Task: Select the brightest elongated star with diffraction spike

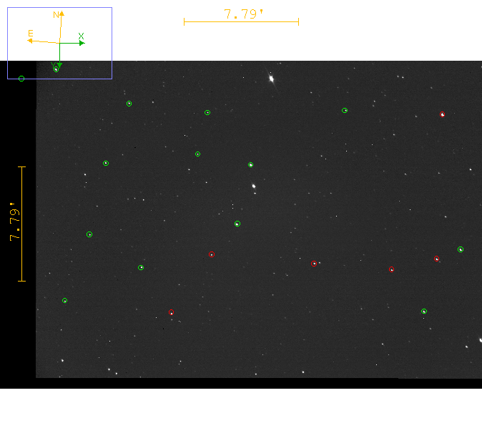Action: (x=272, y=79)
